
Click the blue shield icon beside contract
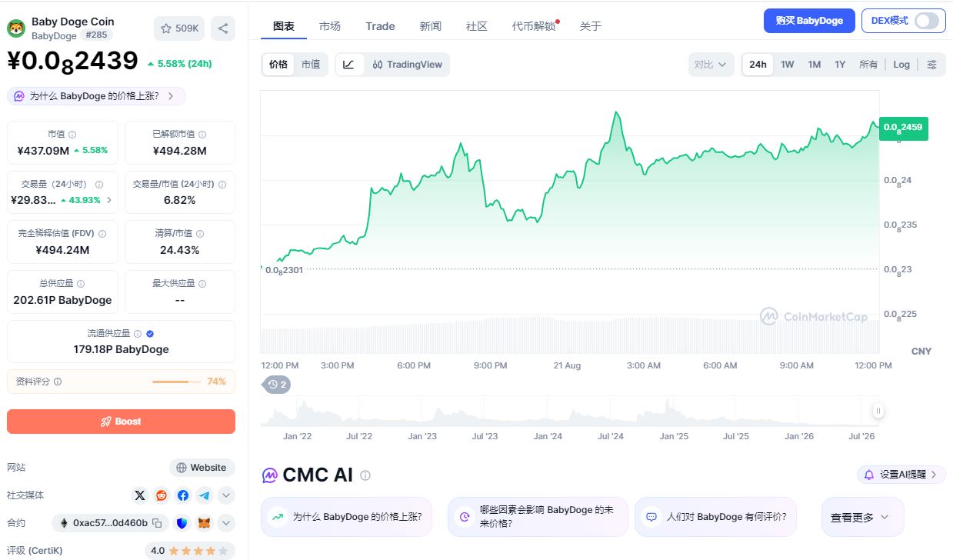coord(182,523)
